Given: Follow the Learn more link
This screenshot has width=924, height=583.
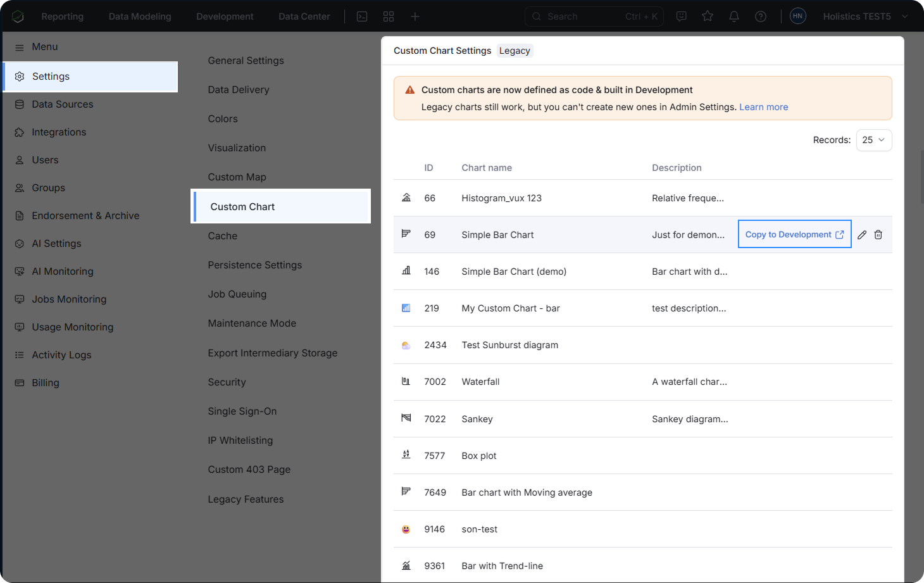Looking at the screenshot, I should 764,107.
